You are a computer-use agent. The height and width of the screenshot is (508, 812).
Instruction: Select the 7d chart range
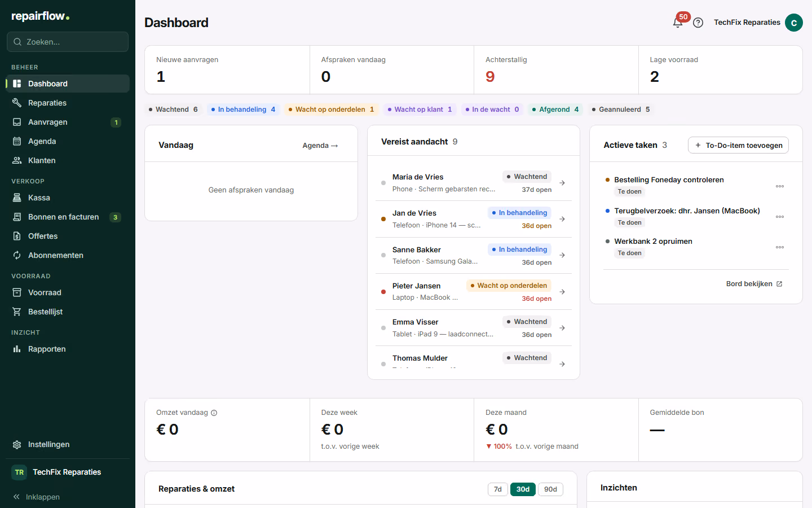click(498, 489)
